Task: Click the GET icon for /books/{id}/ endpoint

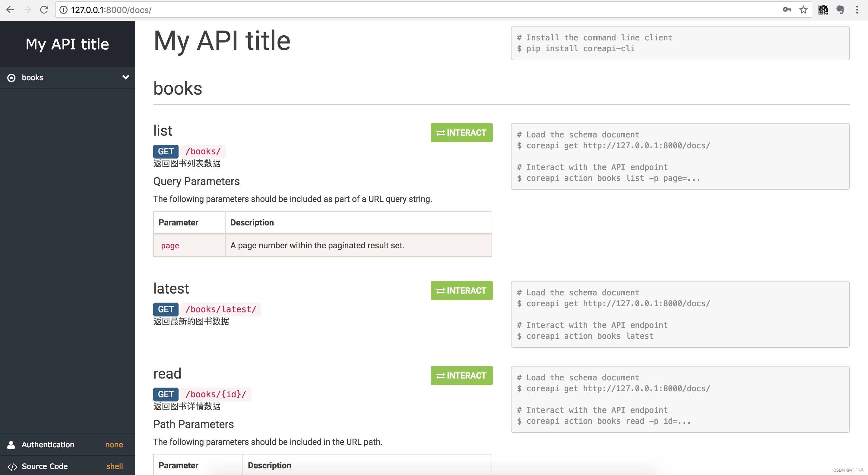Action: pos(166,394)
